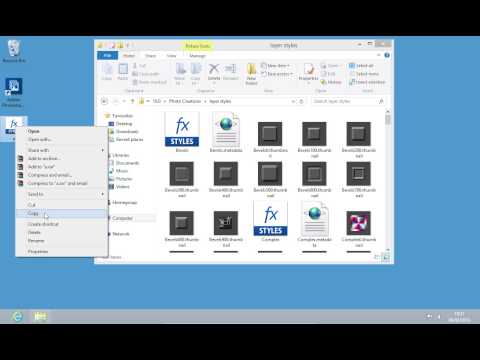Select Pictures in navigation pane
Screen dimensions: 480x360
point(124,179)
